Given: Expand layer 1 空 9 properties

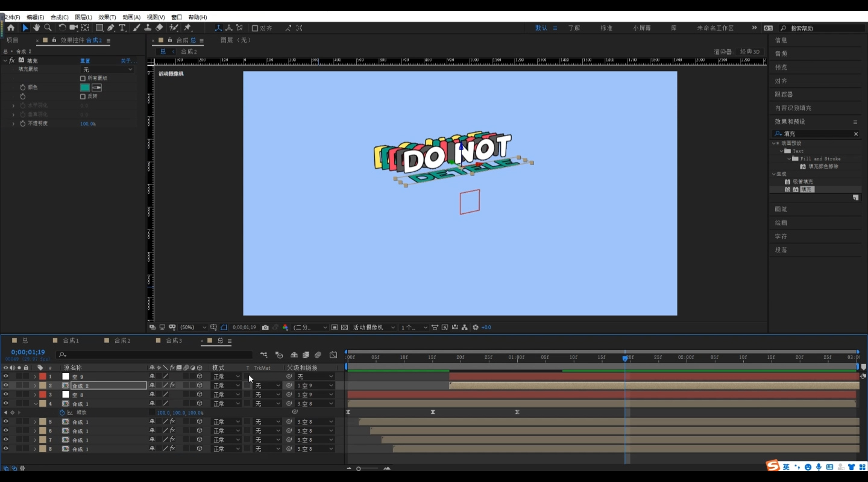Looking at the screenshot, I should click(35, 377).
